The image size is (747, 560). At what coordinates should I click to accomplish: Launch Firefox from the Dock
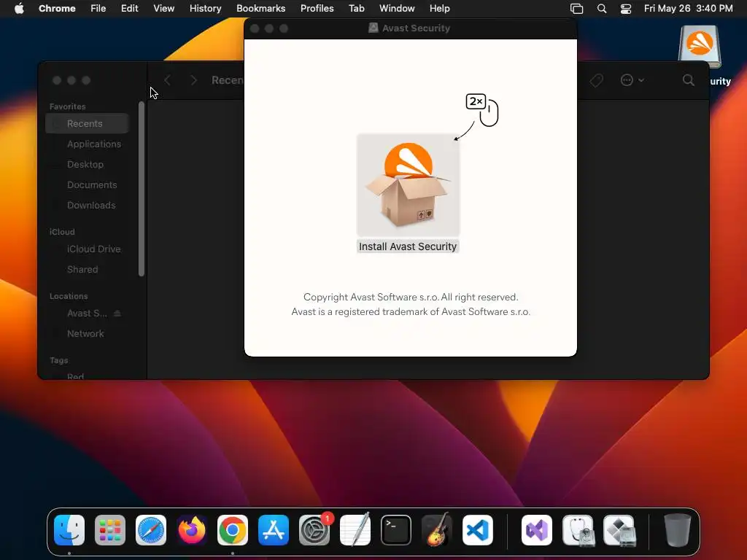[x=192, y=530]
